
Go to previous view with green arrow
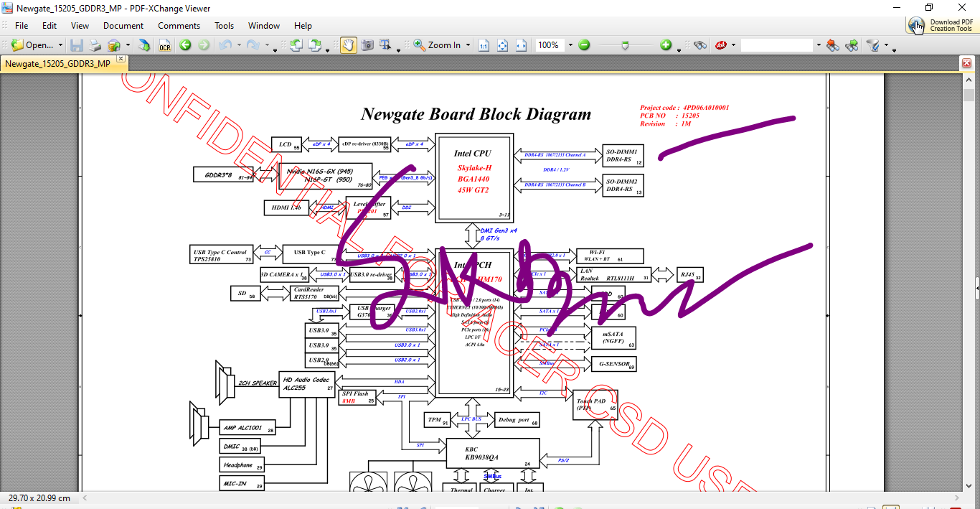coord(185,45)
